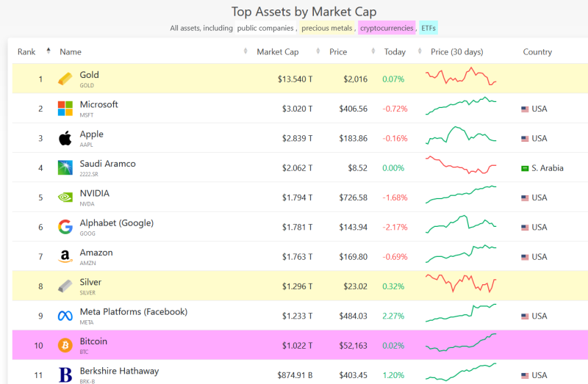Click the Gold bar icon
588x384 pixels.
[65, 79]
